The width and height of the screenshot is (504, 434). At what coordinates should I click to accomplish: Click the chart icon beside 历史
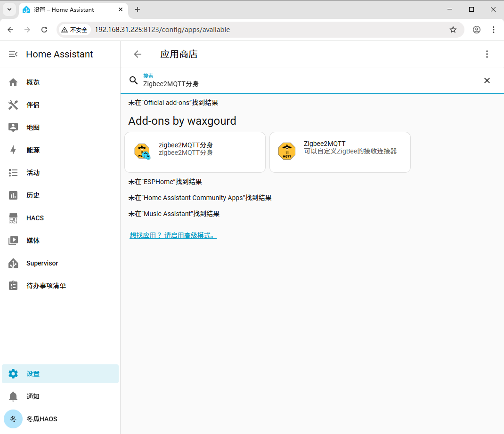coord(13,195)
